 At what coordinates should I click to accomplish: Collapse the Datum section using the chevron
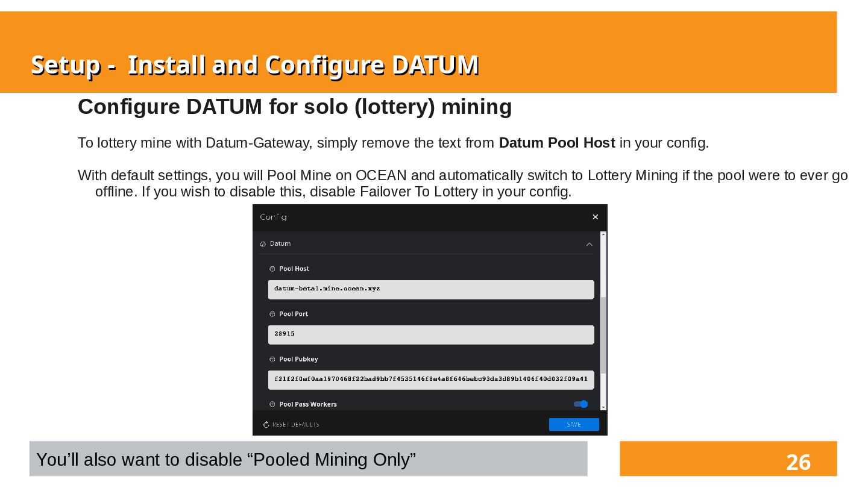(x=589, y=244)
